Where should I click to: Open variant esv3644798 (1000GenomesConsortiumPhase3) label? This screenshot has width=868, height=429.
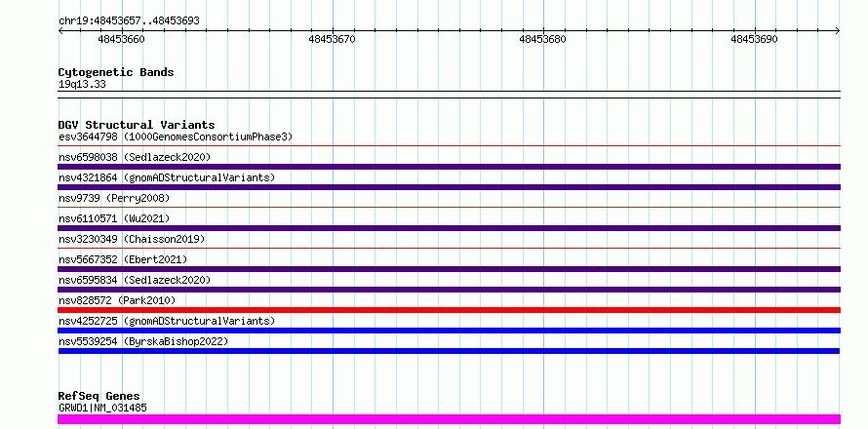tap(176, 136)
